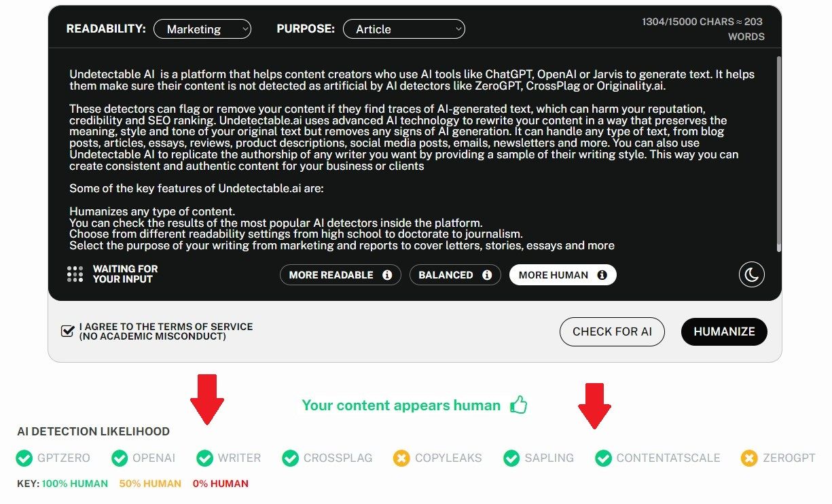This screenshot has width=832, height=504.
Task: Click the Writer detector check icon
Action: point(204,458)
